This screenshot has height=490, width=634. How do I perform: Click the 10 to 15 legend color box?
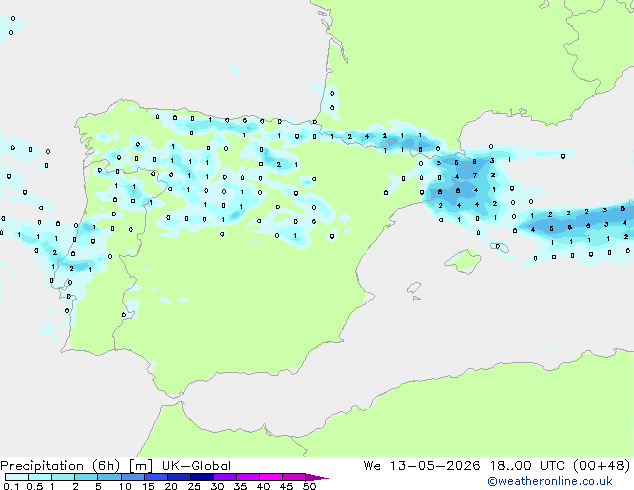[x=133, y=477]
